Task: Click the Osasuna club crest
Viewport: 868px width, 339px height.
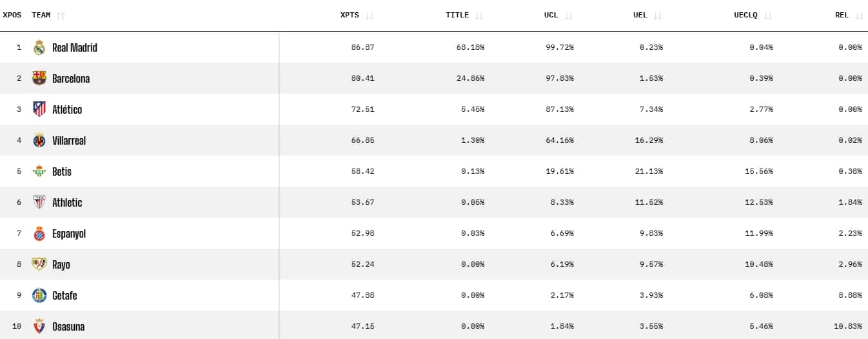Action: [x=39, y=326]
